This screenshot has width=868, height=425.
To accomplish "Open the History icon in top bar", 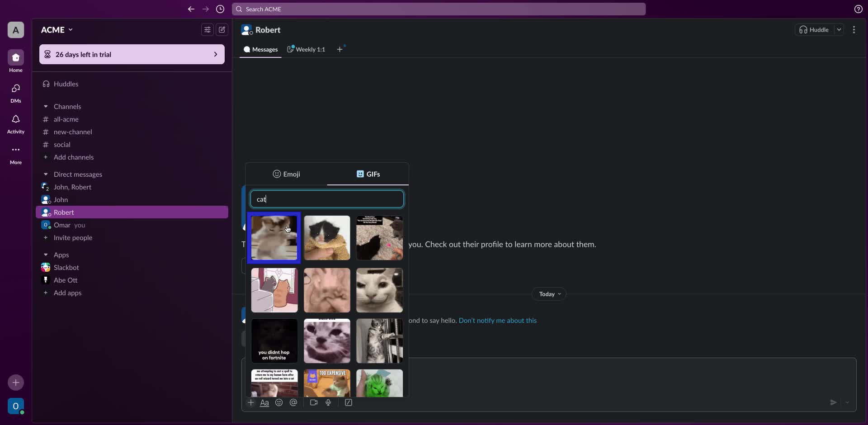I will point(220,9).
